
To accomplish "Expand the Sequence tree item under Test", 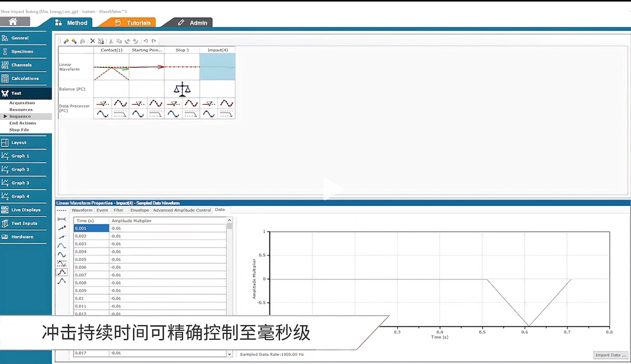I will pyautogui.click(x=5, y=116).
